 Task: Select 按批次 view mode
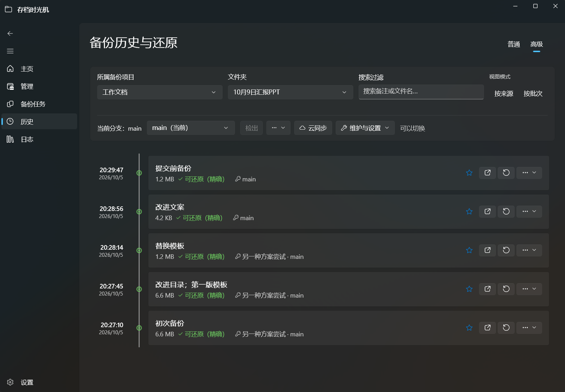(x=533, y=94)
